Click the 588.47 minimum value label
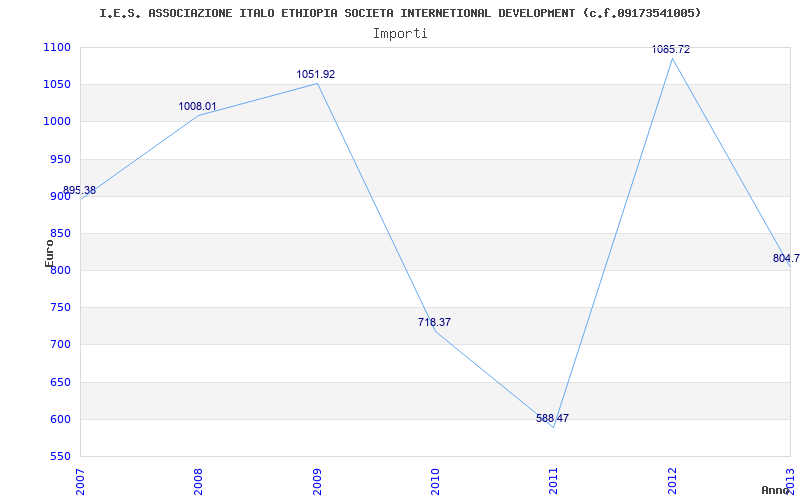 (x=553, y=418)
